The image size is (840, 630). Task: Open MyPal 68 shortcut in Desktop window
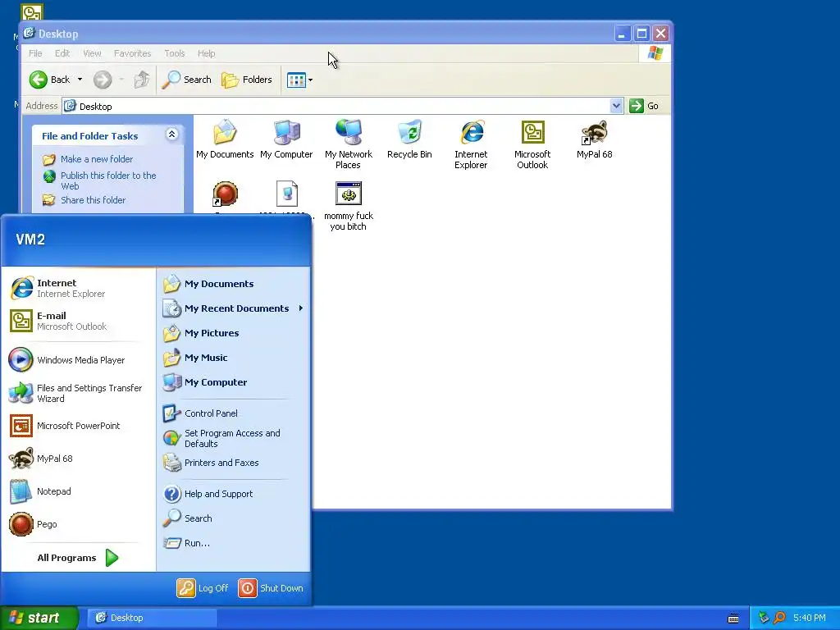point(595,140)
